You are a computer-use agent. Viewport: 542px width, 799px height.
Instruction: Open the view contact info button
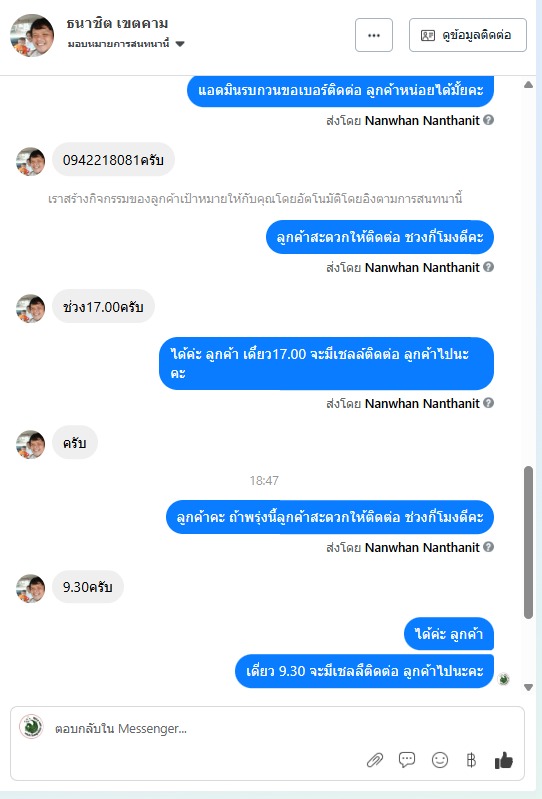468,35
